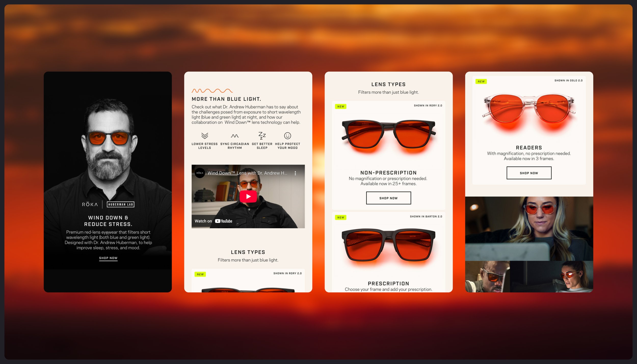Click Shop Now under Non-Prescription
Viewport: 637px width, 364px height.
388,198
